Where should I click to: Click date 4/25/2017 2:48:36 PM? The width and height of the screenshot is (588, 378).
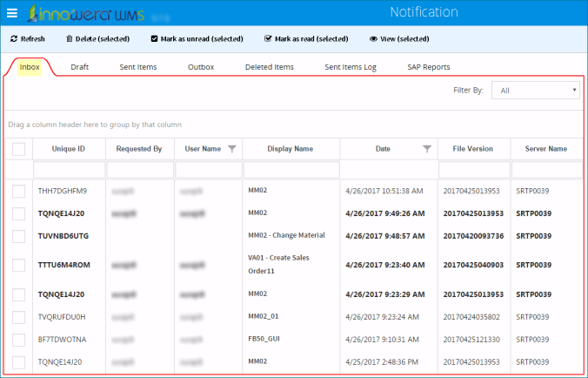pyautogui.click(x=383, y=362)
